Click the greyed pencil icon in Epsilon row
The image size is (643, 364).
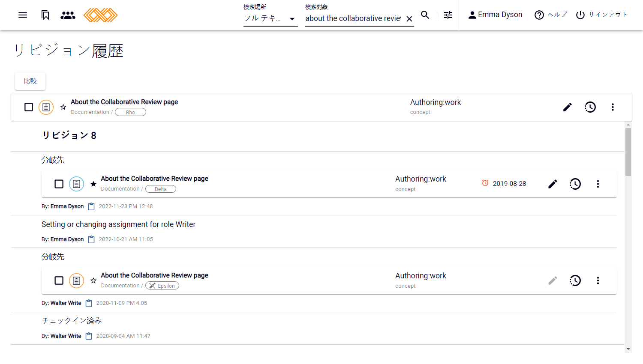[x=553, y=280]
